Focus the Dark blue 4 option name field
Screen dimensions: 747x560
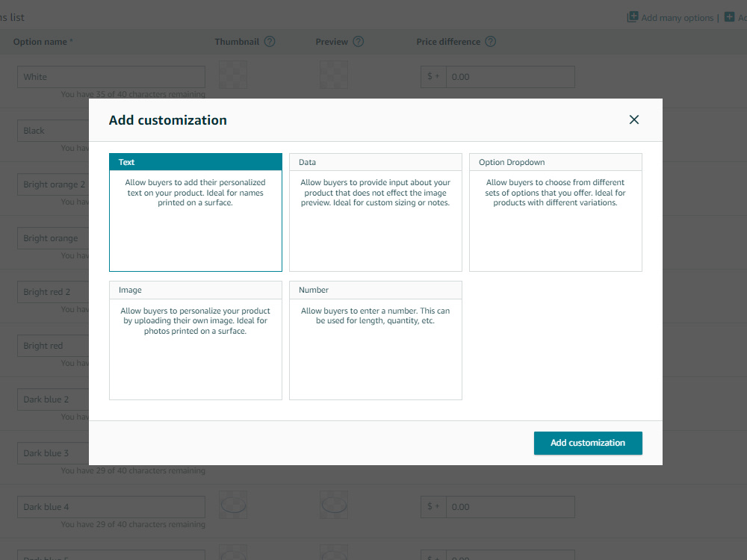pyautogui.click(x=111, y=507)
